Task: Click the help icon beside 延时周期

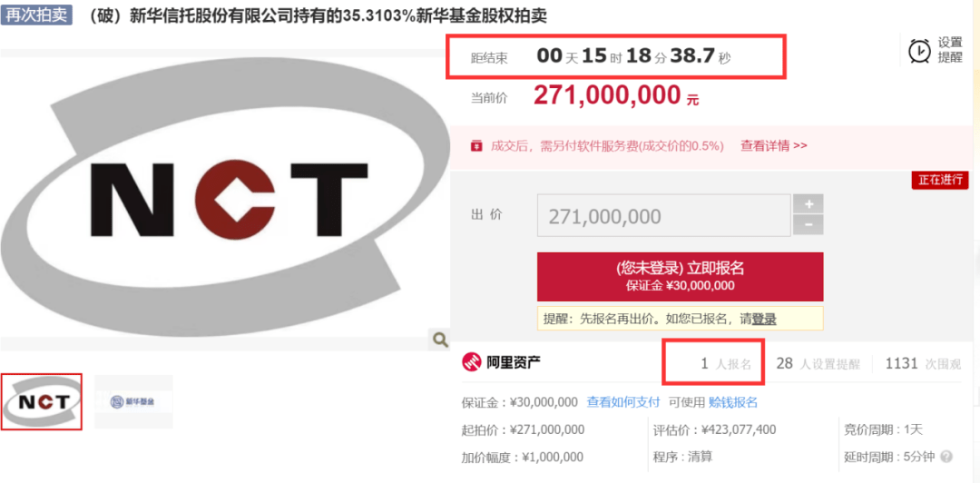Action: 946,457
